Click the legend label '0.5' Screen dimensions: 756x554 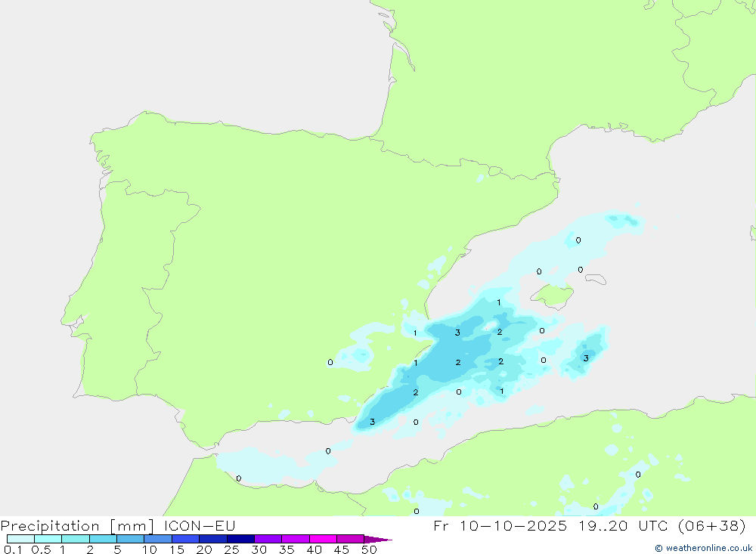[41, 549]
